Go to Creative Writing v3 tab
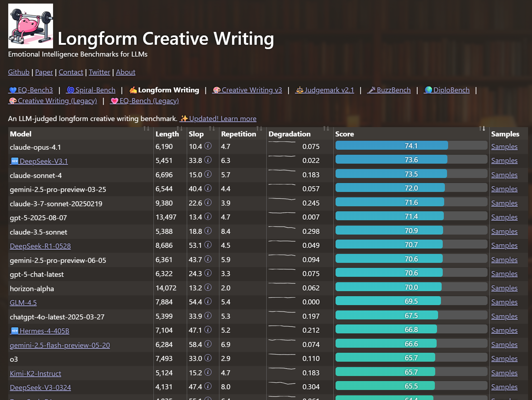The image size is (532, 400). [x=247, y=90]
